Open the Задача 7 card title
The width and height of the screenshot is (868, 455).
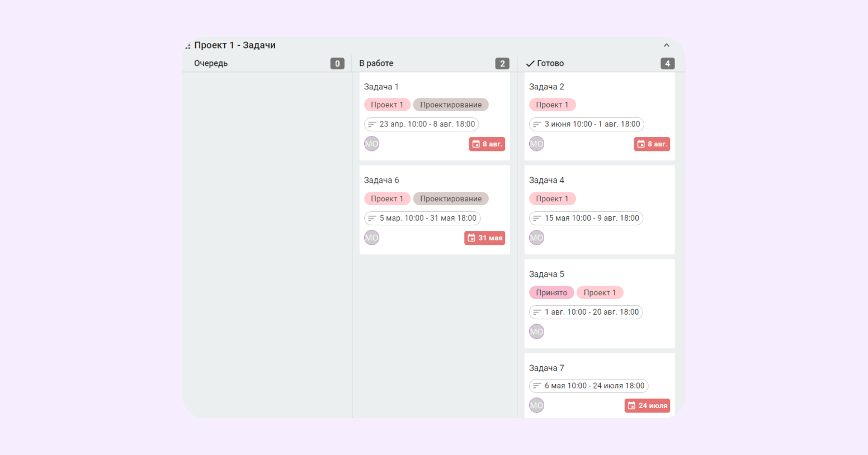(x=546, y=368)
